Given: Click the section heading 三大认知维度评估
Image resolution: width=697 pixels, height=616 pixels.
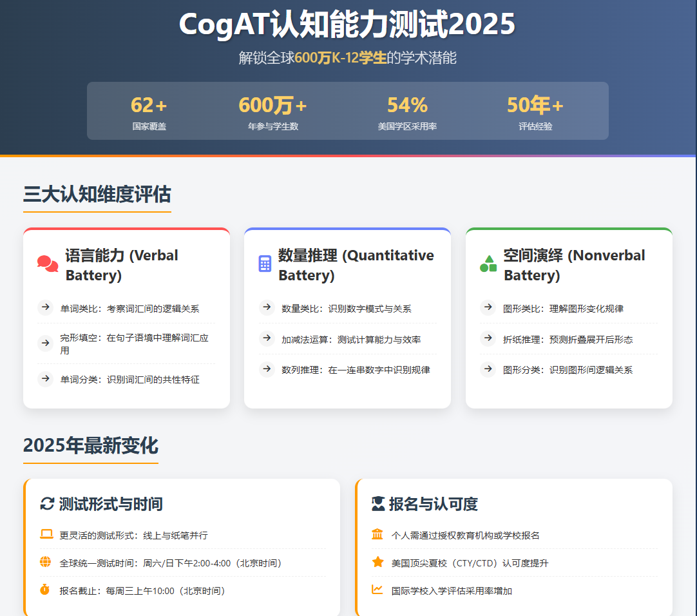Looking at the screenshot, I should tap(97, 195).
